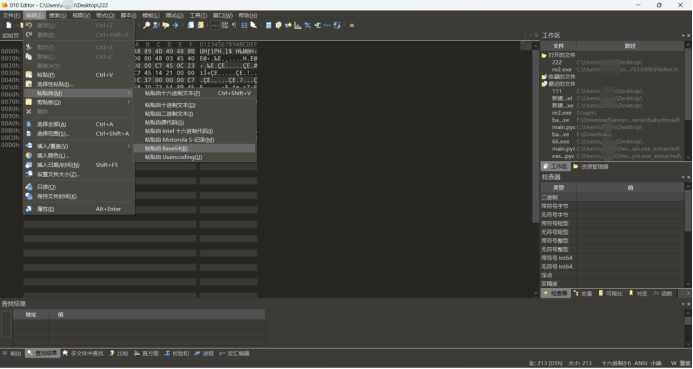This screenshot has width=693, height=369.
Task: Open the 视图(V) View menu
Action: pos(81,15)
